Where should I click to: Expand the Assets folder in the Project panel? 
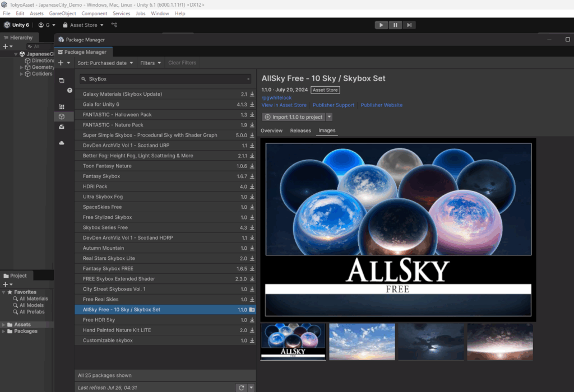(3, 325)
